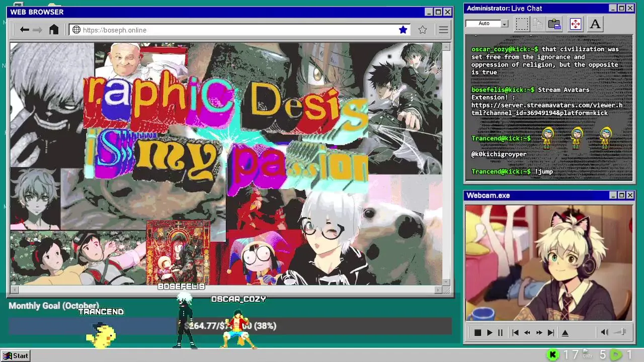The width and height of the screenshot is (644, 362).
Task: Click skip to previous track in Webcam.exe
Action: coord(515,332)
